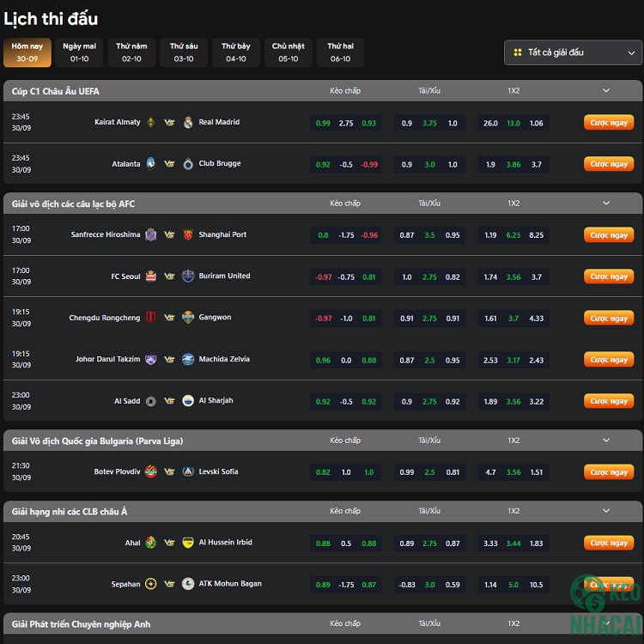Click the Chengdu Rongcheng team logo
This screenshot has height=644, width=644.
point(151,318)
